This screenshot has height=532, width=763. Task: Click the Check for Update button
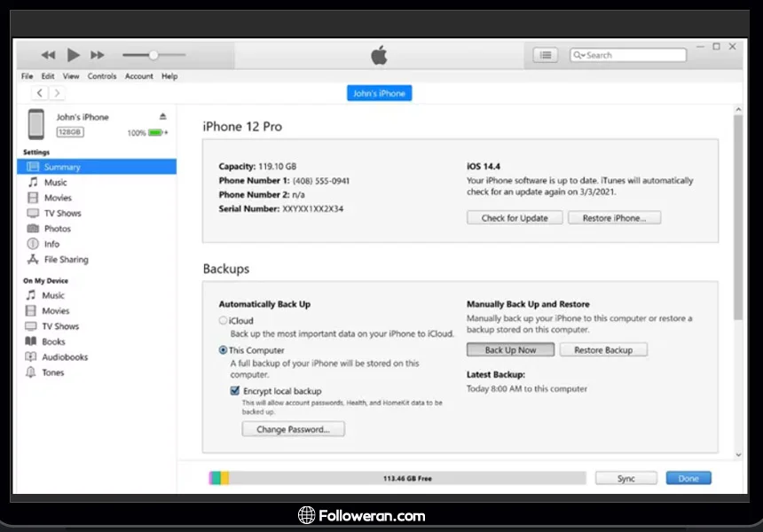pyautogui.click(x=515, y=218)
